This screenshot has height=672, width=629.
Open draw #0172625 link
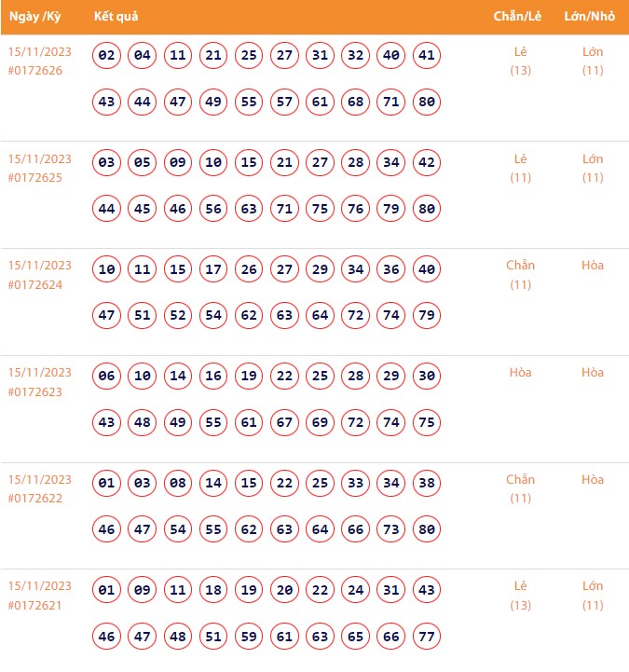(35, 178)
